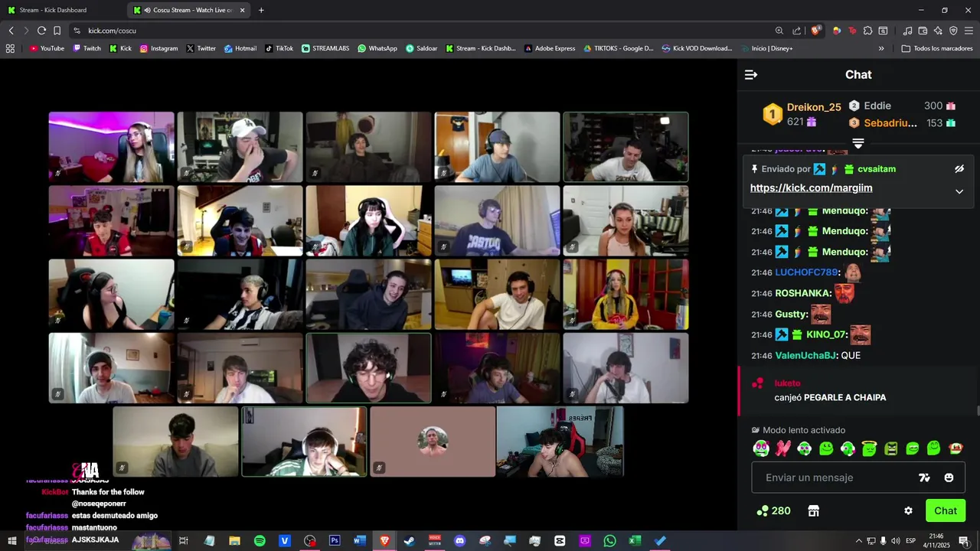
Task: Close the Coscu Stream tab
Action: 243,10
